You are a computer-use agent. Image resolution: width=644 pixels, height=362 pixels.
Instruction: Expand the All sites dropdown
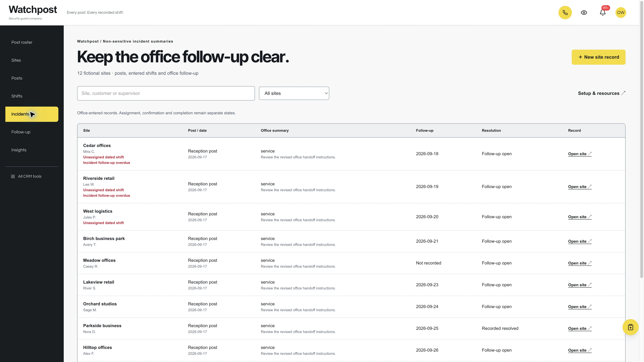pos(294,94)
